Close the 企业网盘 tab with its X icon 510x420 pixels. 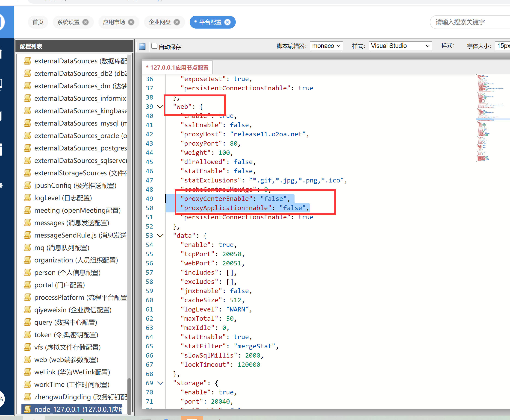(x=177, y=22)
